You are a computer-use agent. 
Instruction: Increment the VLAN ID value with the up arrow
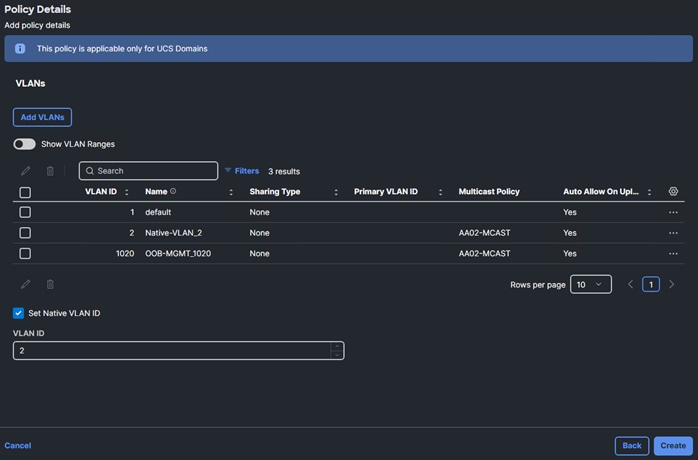pos(337,346)
